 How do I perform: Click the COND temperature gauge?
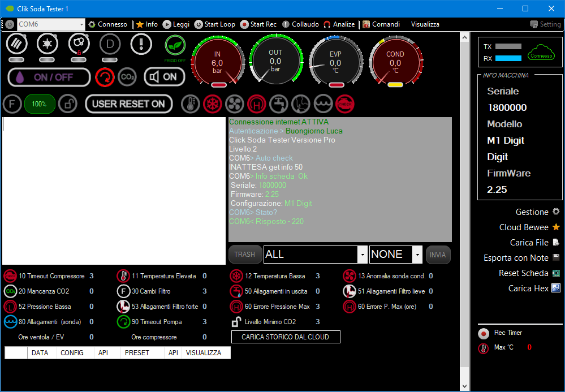coord(396,62)
